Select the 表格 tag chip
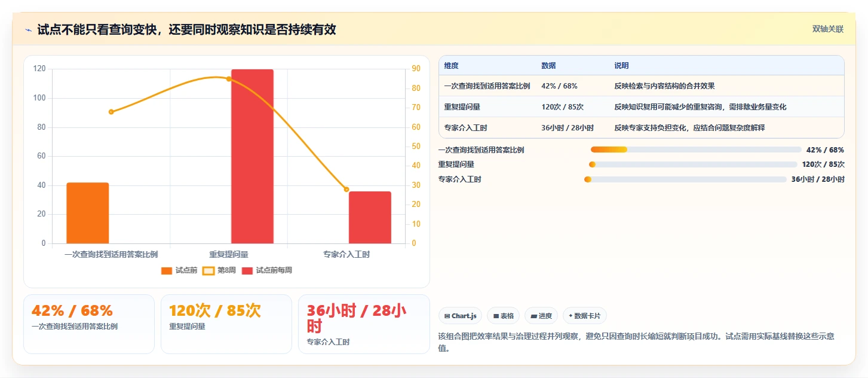868x378 pixels. [x=504, y=316]
